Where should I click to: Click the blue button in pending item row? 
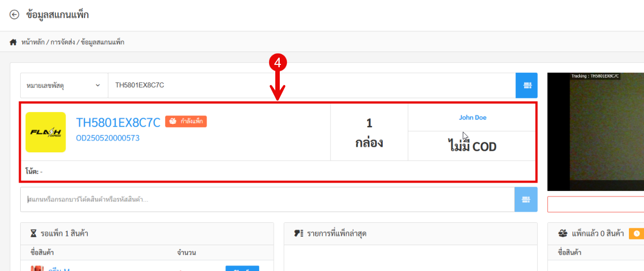click(x=242, y=268)
